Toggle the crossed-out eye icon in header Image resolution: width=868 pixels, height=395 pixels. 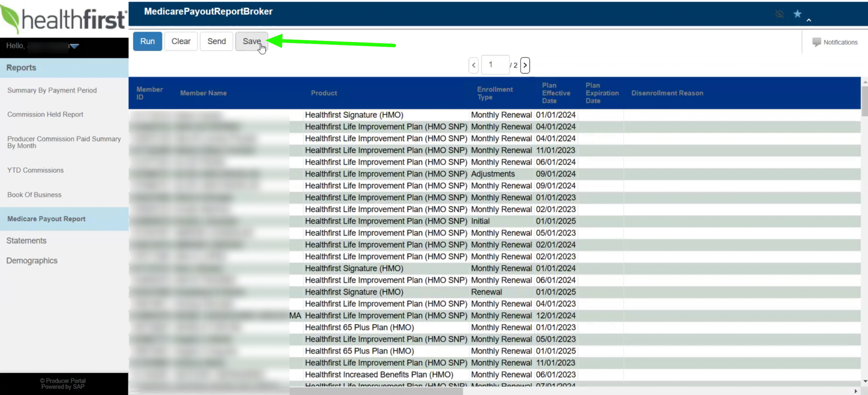click(x=780, y=14)
